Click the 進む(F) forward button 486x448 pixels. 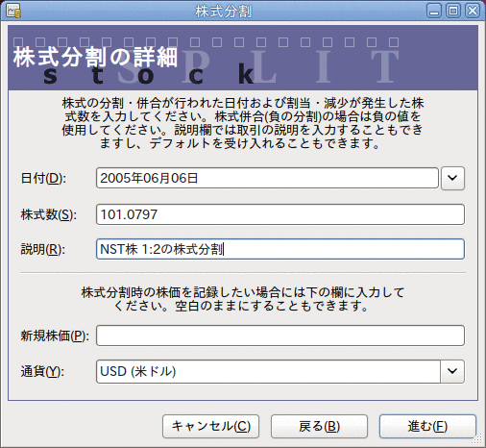click(427, 426)
